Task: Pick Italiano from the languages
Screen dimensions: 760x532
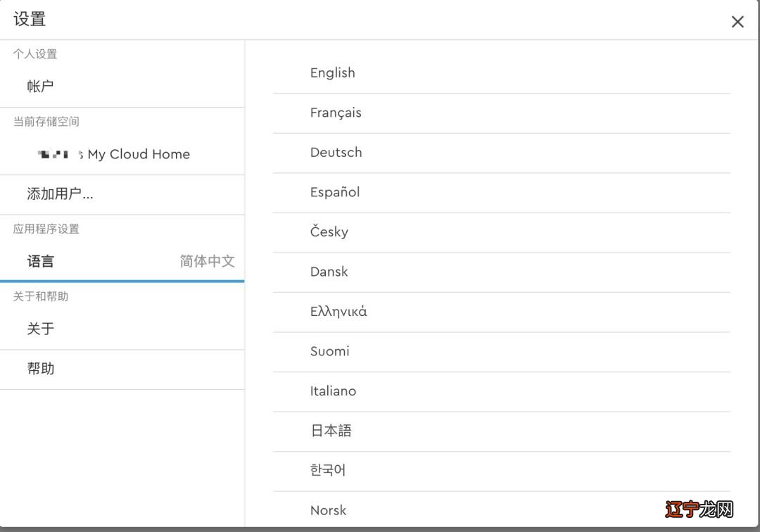Action: point(333,391)
